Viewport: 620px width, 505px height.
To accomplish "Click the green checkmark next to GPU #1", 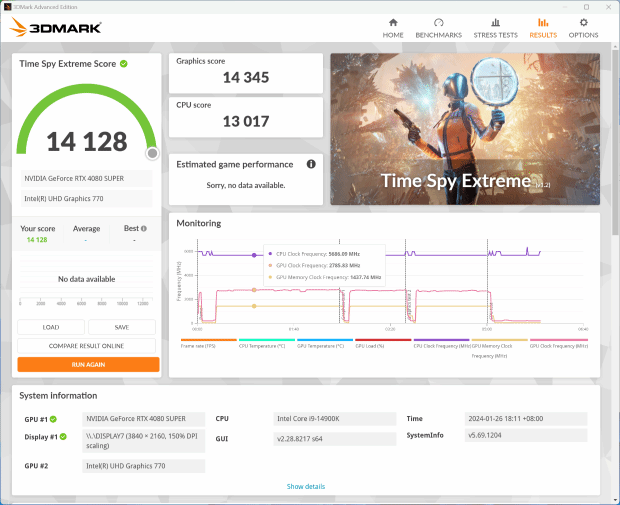I will point(53,419).
